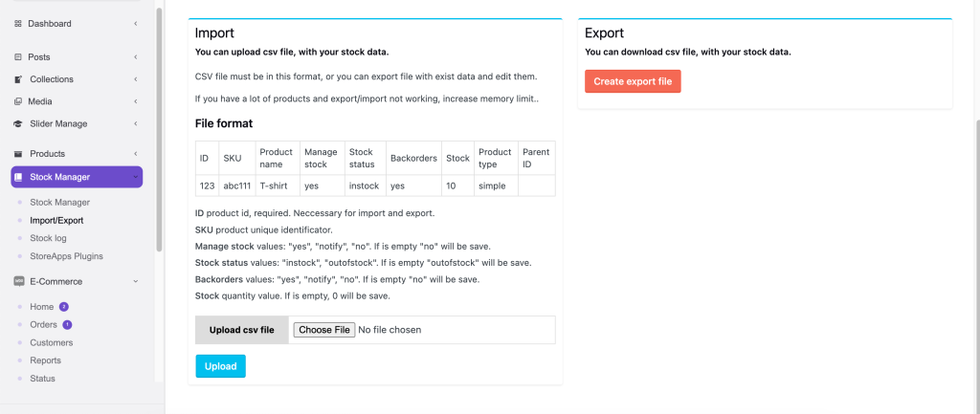
Task: Click the Products icon in sidebar
Action: 18,154
